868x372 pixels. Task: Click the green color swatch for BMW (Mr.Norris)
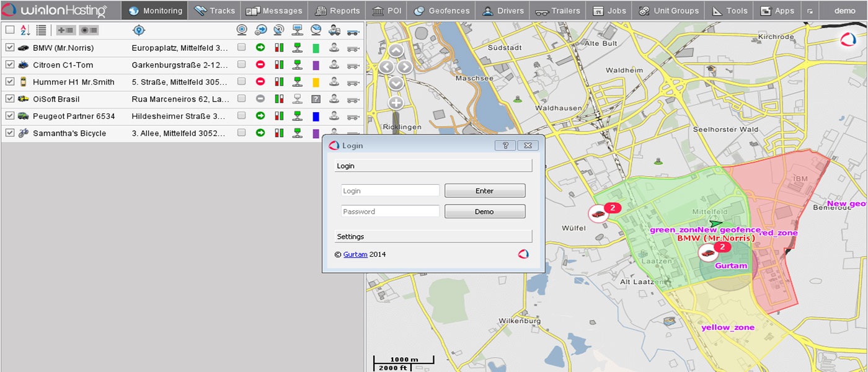[316, 47]
